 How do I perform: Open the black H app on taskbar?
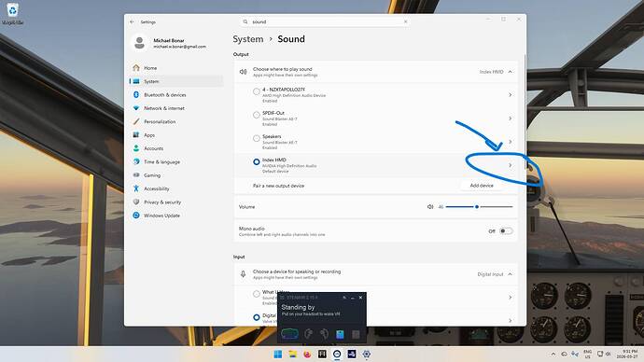[322, 355]
